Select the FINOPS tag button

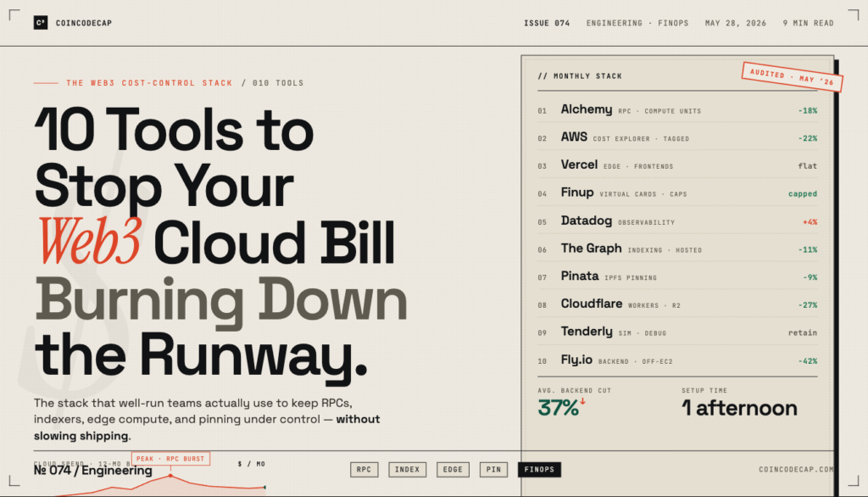(x=539, y=469)
